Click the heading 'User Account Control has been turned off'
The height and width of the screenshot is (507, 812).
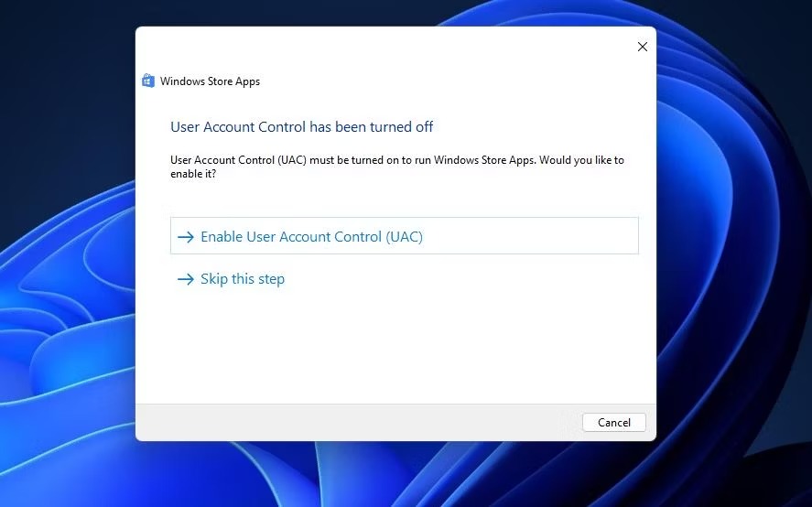click(301, 127)
